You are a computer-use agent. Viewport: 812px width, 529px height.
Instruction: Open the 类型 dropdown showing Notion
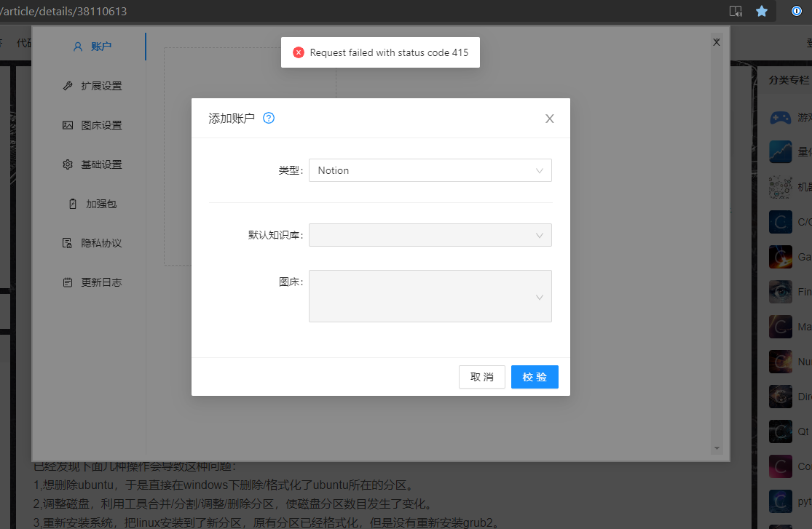(x=430, y=170)
